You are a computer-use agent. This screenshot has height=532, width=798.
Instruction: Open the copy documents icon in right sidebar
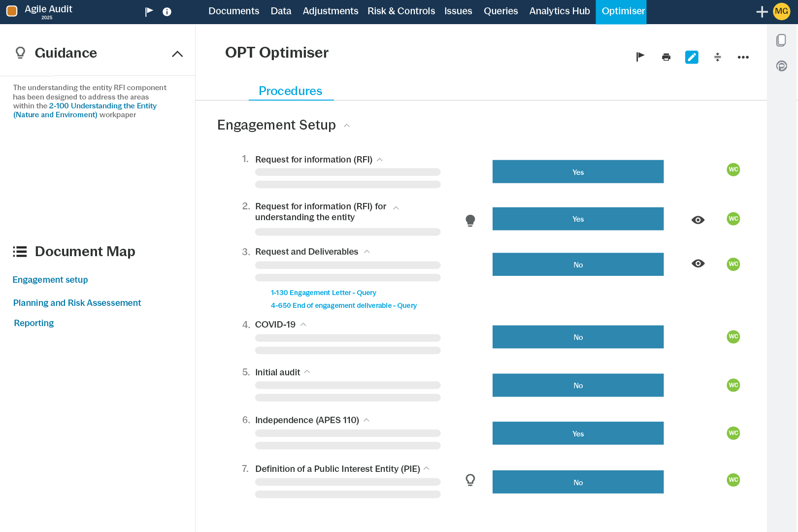coord(781,40)
